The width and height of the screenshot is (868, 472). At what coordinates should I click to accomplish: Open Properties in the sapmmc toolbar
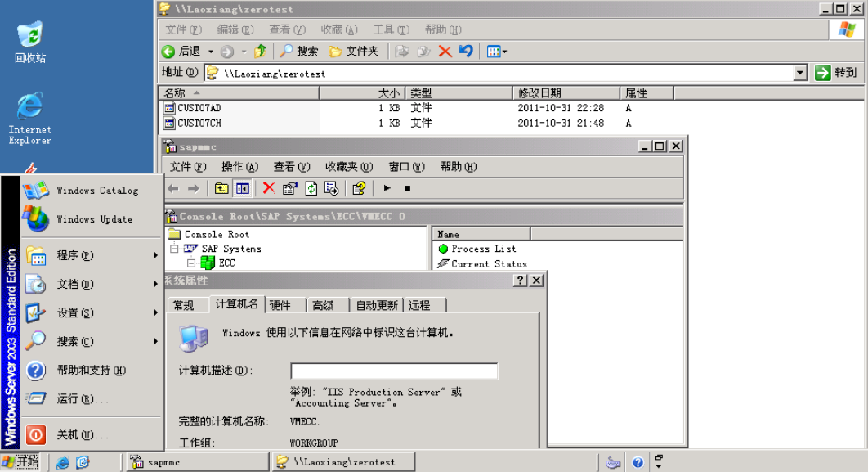point(289,188)
